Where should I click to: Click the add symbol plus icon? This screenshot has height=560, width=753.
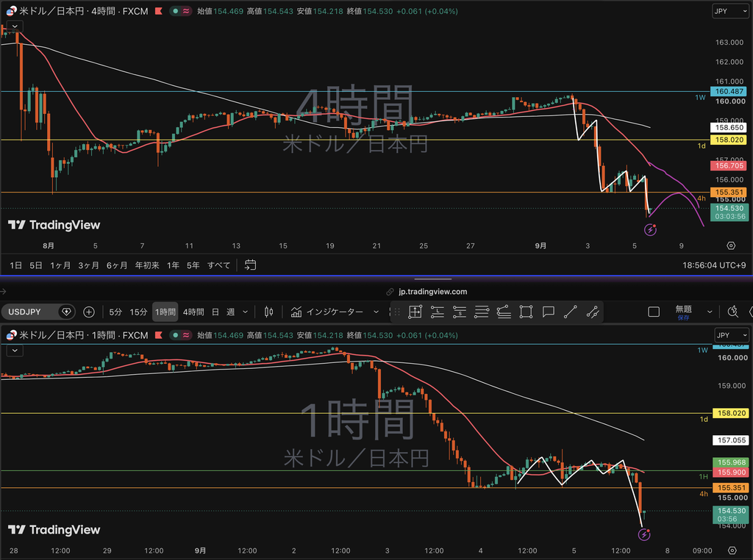pos(89,312)
